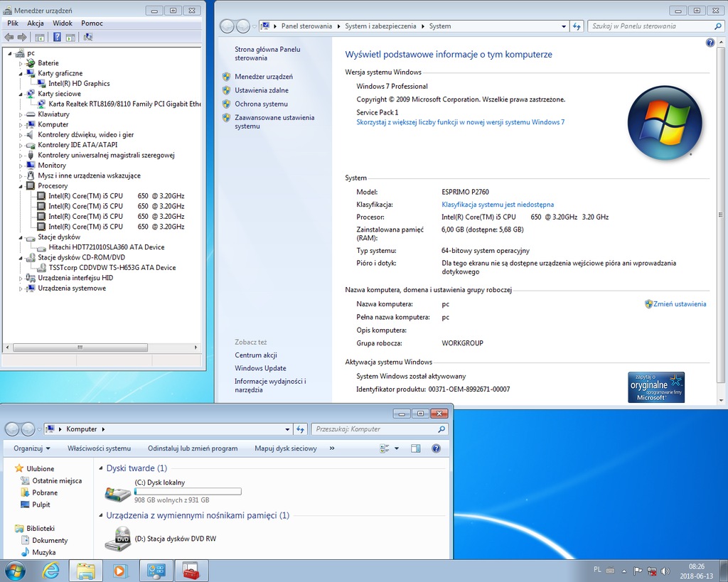The height and width of the screenshot is (582, 728).
Task: Expand the Klawiatury node
Action: 21,114
